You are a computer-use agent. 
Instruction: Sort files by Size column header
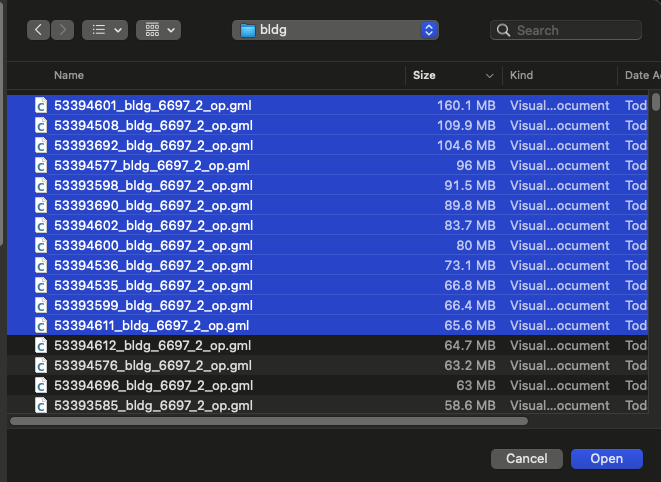pyautogui.click(x=424, y=75)
